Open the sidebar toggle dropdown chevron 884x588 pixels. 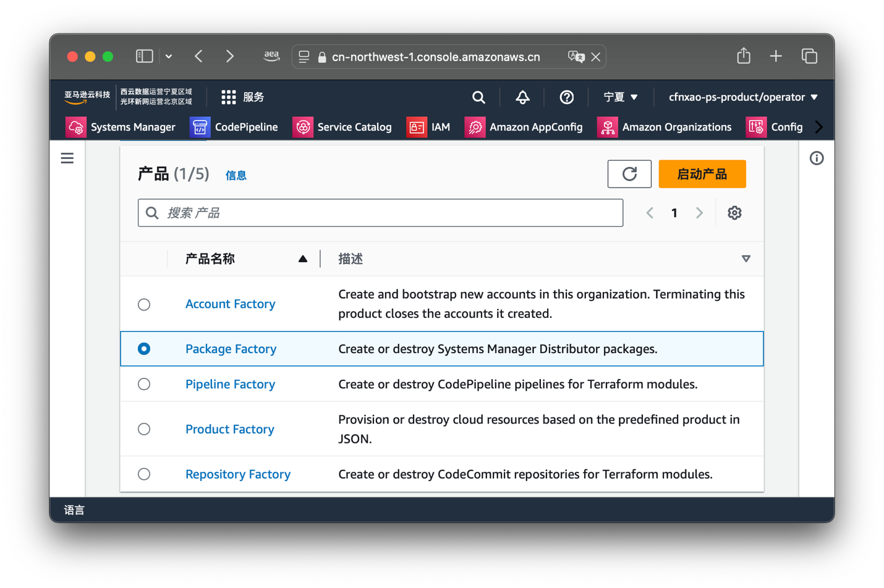coord(169,57)
